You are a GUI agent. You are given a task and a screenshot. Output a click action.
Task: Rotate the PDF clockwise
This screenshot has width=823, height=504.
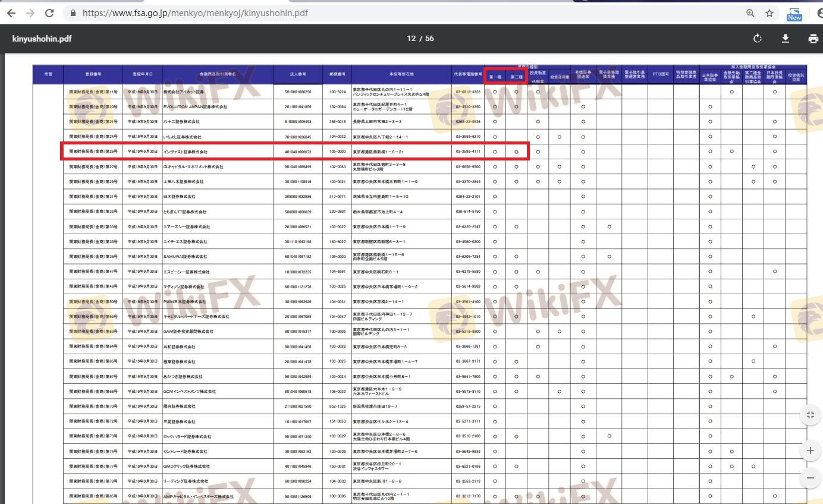pyautogui.click(x=757, y=39)
